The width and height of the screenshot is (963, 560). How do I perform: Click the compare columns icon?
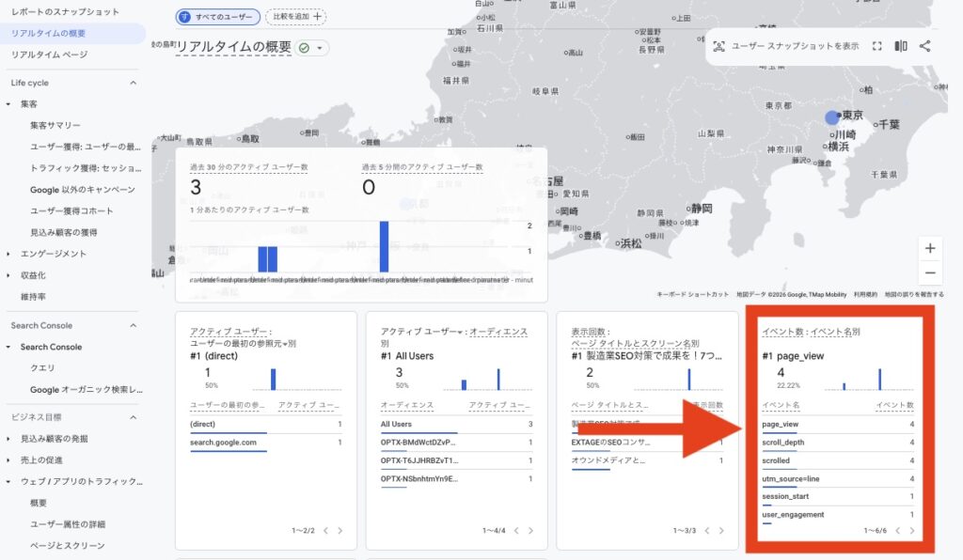tap(901, 46)
